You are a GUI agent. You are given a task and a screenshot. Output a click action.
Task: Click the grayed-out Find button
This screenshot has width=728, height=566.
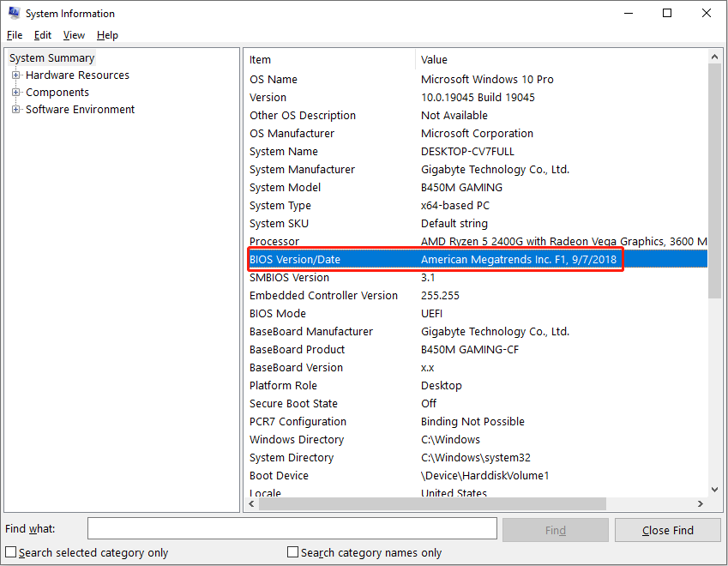pos(555,528)
